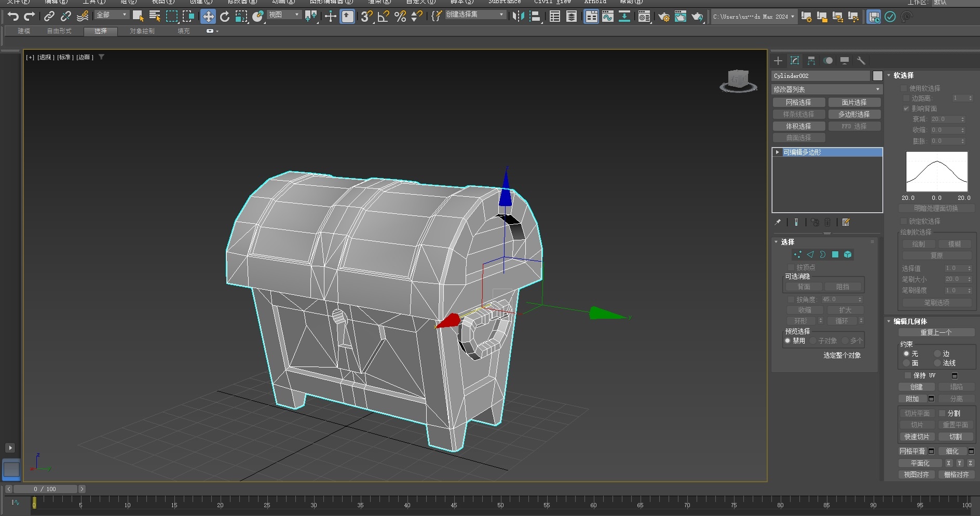Switch to the Motion command panel icon
This screenshot has width=980, height=516.
828,61
